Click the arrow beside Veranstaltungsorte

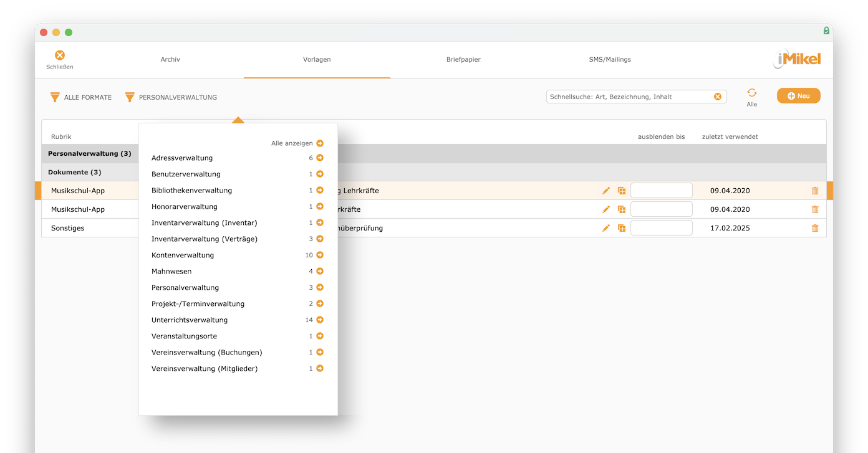(x=320, y=336)
